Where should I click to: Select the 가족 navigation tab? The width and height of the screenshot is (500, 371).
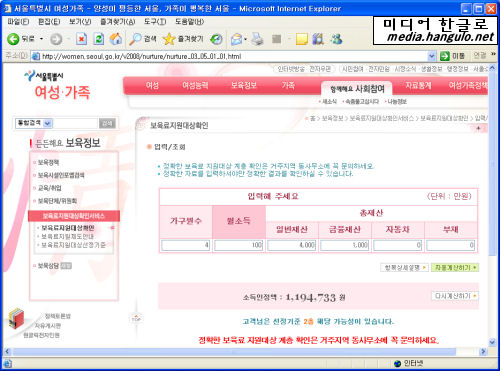tap(288, 86)
